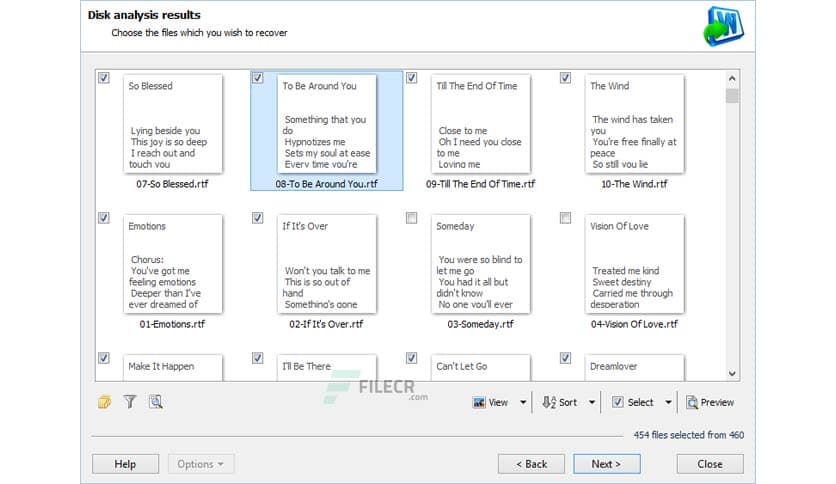Click the Help button
Screen dimensions: 836x484
point(125,464)
